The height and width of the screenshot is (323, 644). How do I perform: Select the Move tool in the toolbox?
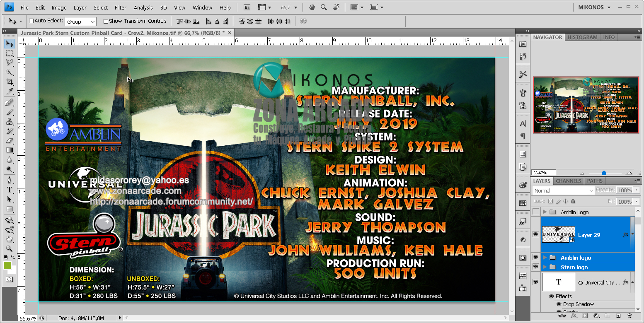coord(10,44)
